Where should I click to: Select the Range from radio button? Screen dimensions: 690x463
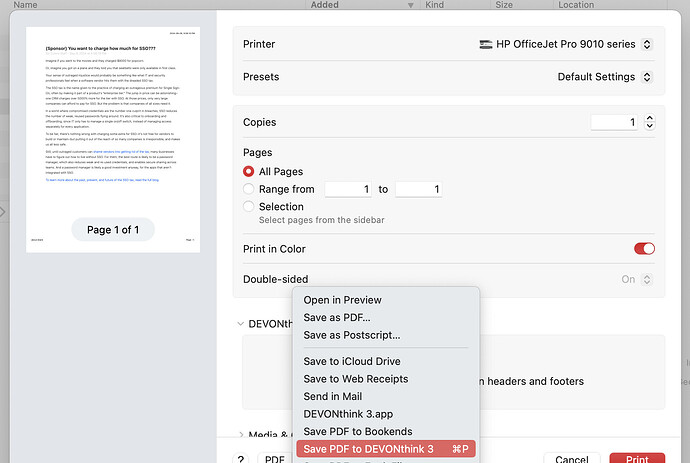point(249,189)
